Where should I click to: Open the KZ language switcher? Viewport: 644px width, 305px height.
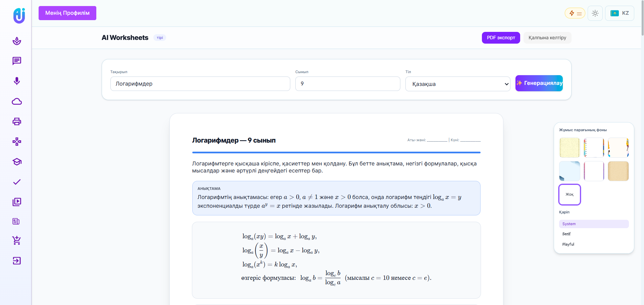(620, 13)
